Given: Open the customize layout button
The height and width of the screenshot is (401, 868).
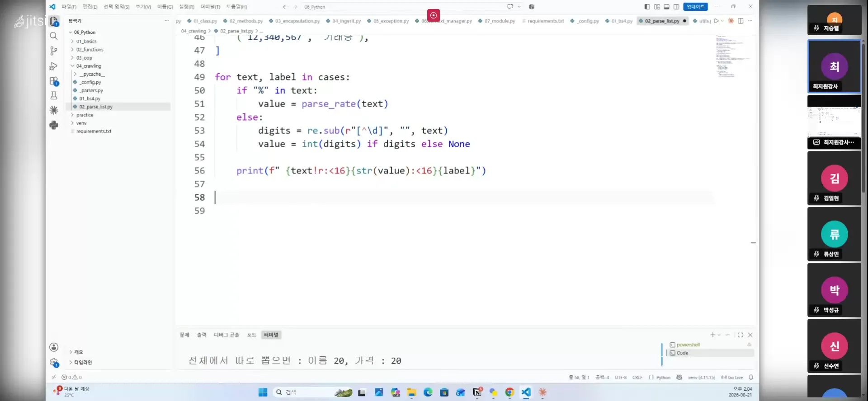Looking at the screenshot, I should click(x=657, y=7).
